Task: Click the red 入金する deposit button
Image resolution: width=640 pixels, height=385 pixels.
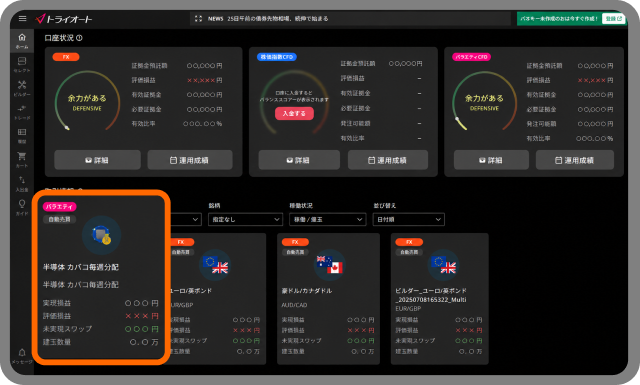Action: pos(294,113)
